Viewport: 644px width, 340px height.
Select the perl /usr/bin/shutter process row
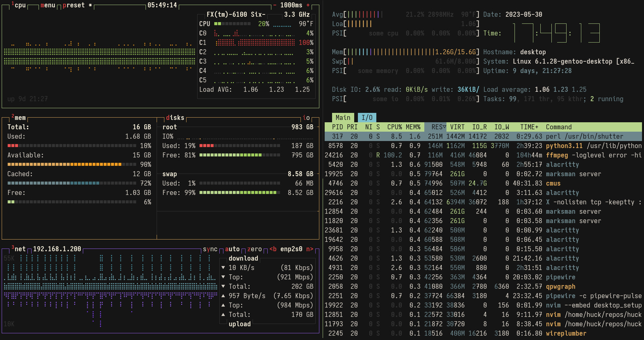click(x=483, y=136)
